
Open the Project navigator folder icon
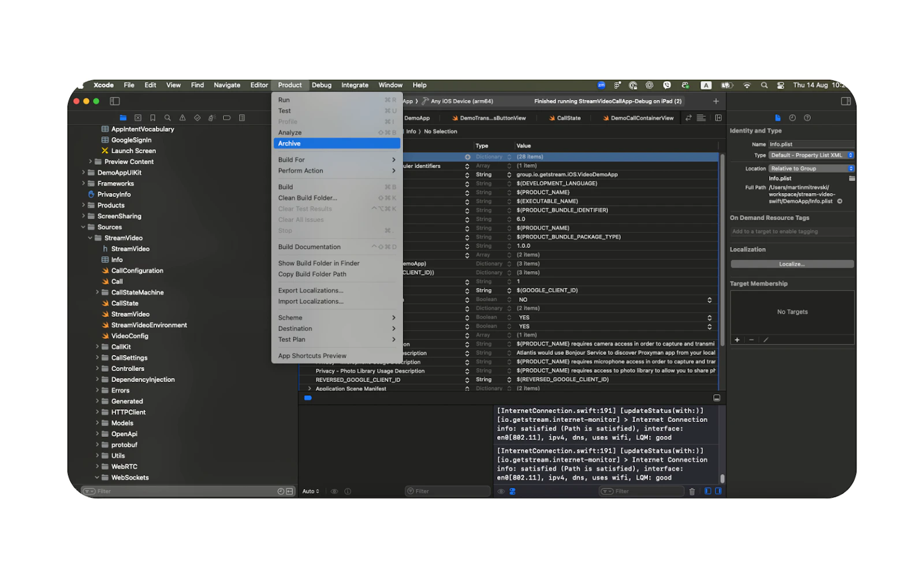tap(123, 118)
